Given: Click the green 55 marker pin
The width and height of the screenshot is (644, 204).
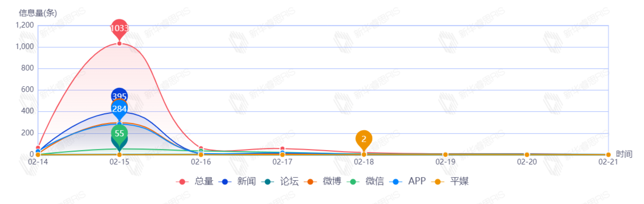Looking at the screenshot, I should click(x=119, y=133).
